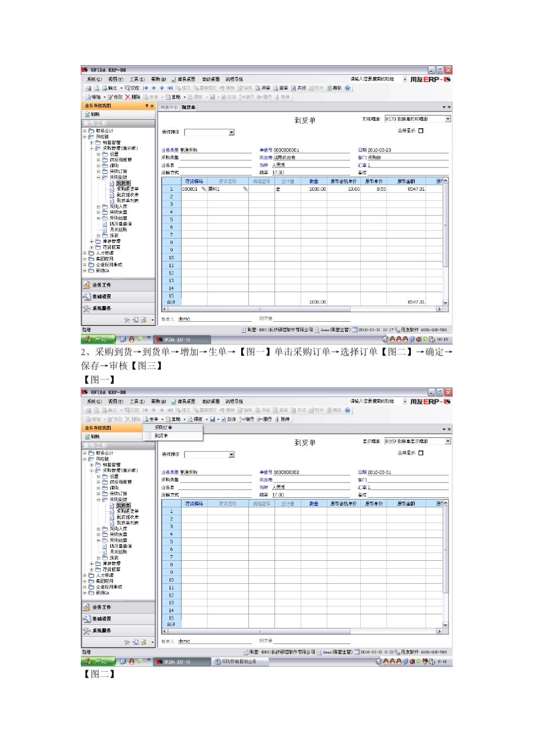This screenshot has height=756, width=534.
Task: Click 系统服务 panel button in order 0000000002 window
Action: pyautogui.click(x=119, y=631)
